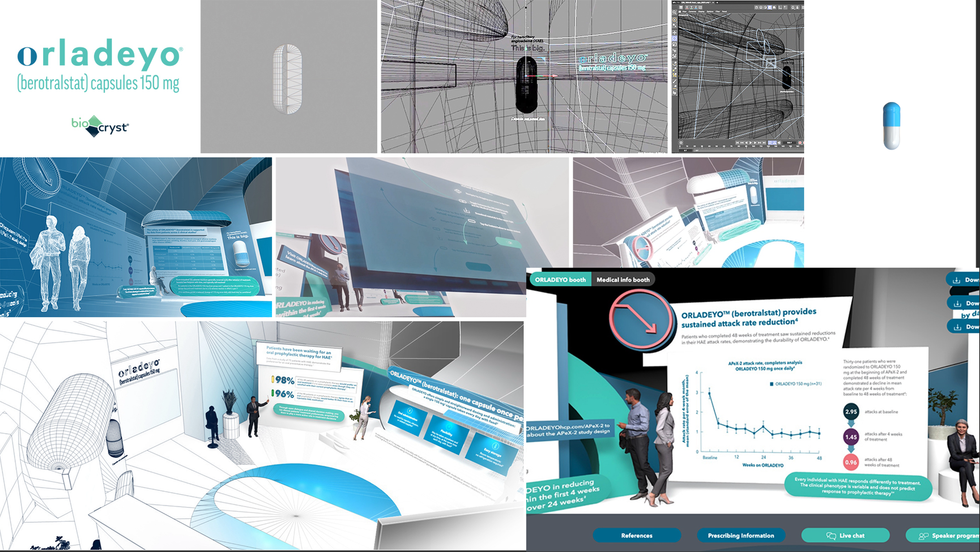Open the Filter viewport menu
The image size is (980, 552).
[x=718, y=12]
